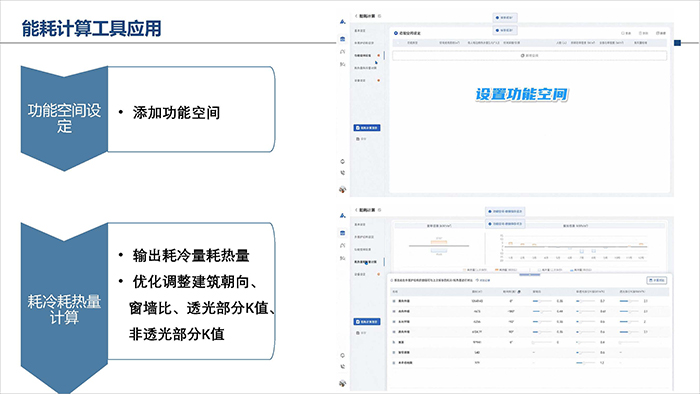Click the phone support icon in the bottom screenshot's sidebar

[342, 366]
